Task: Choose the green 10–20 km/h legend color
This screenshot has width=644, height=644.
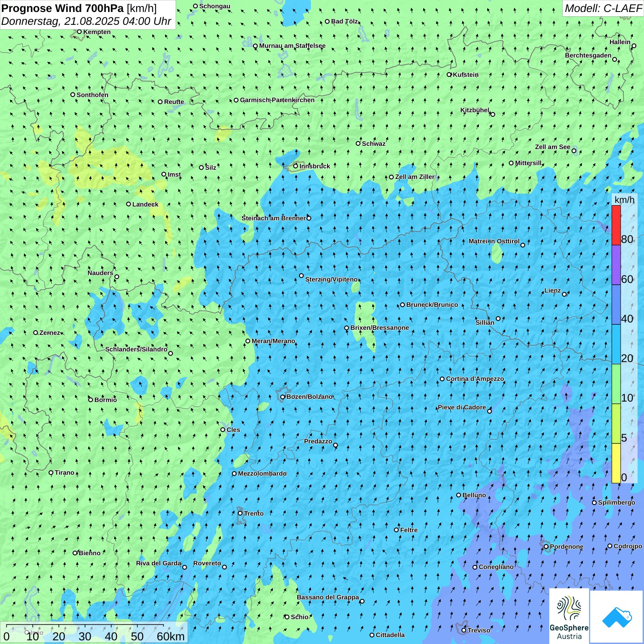Action: [x=616, y=384]
